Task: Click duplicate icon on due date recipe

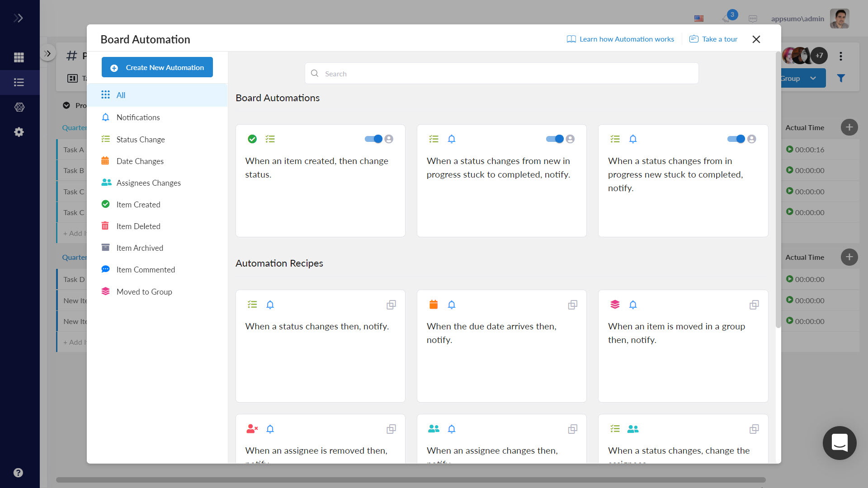Action: [572, 305]
